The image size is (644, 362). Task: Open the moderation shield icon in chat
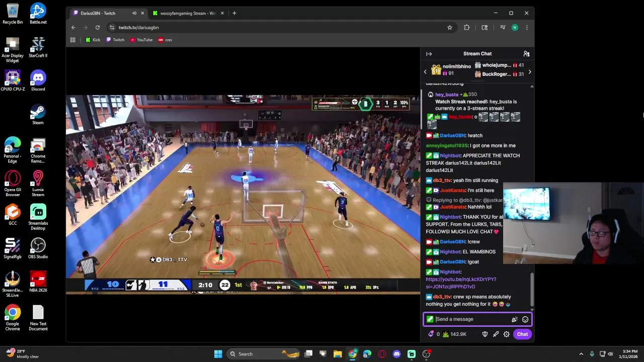coord(485,334)
